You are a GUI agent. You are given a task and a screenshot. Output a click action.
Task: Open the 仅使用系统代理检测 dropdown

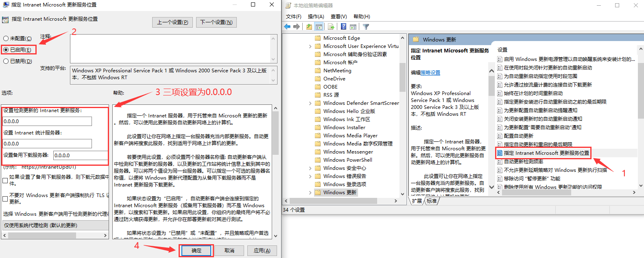[56, 225]
